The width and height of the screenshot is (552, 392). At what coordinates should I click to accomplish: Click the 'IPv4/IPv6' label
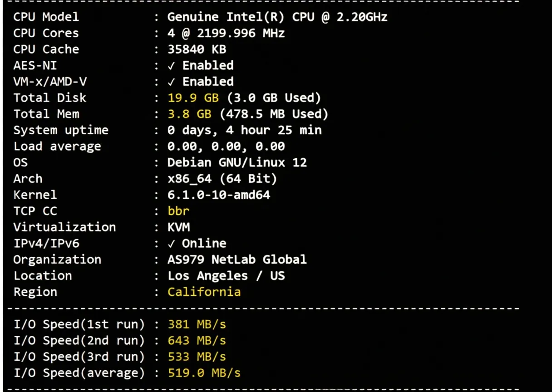pos(46,244)
